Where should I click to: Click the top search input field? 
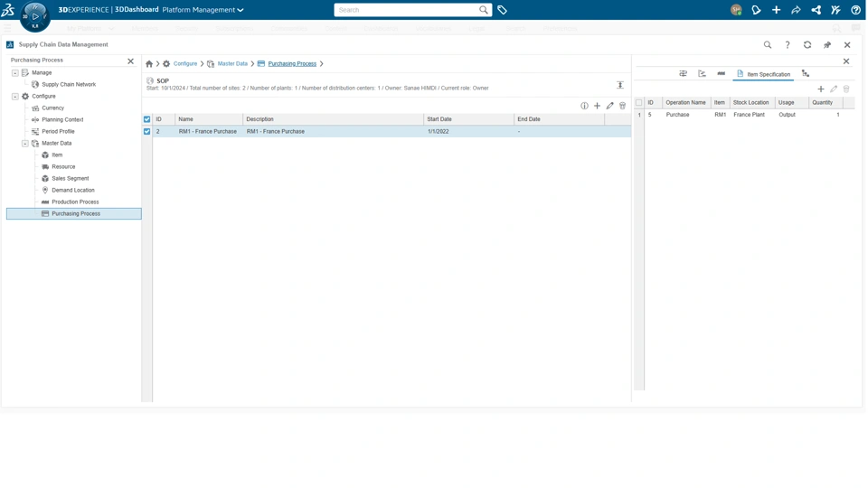(x=406, y=10)
